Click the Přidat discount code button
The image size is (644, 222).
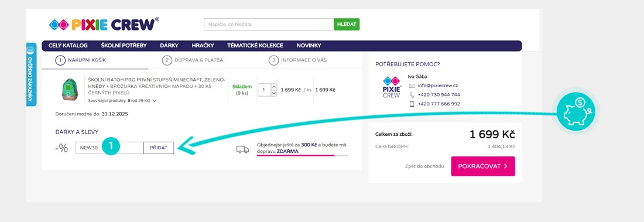(159, 148)
